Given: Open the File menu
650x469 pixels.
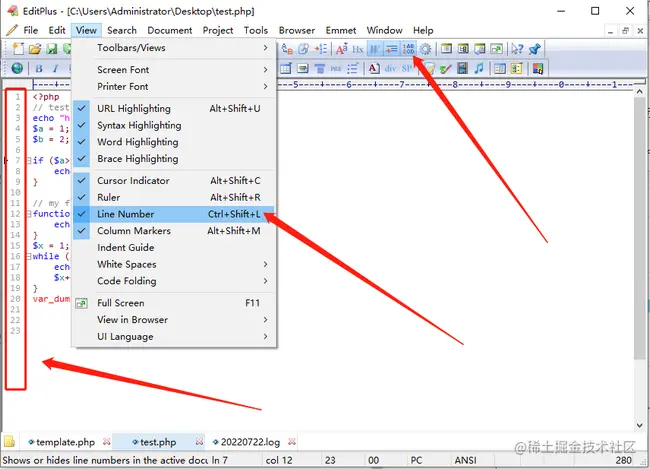Looking at the screenshot, I should point(31,30).
